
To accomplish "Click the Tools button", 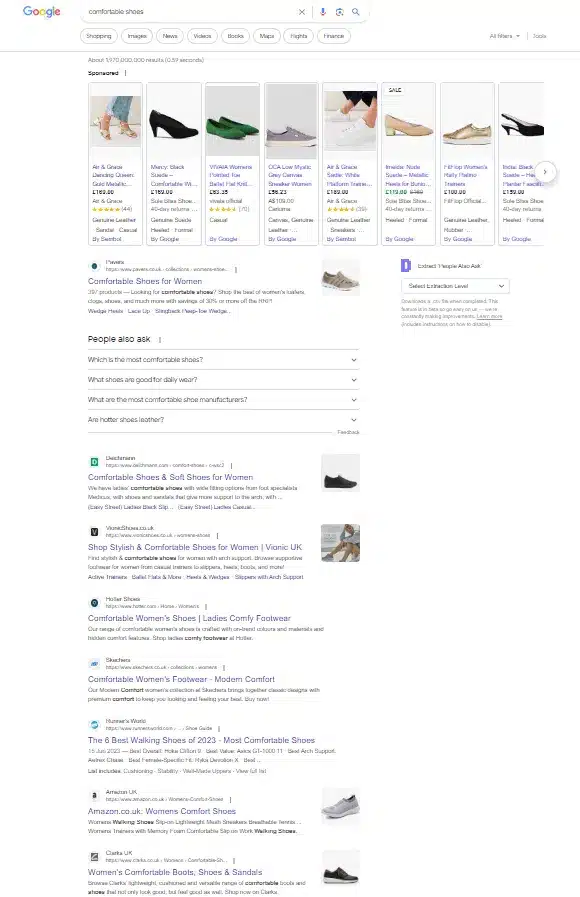I will tap(539, 36).
